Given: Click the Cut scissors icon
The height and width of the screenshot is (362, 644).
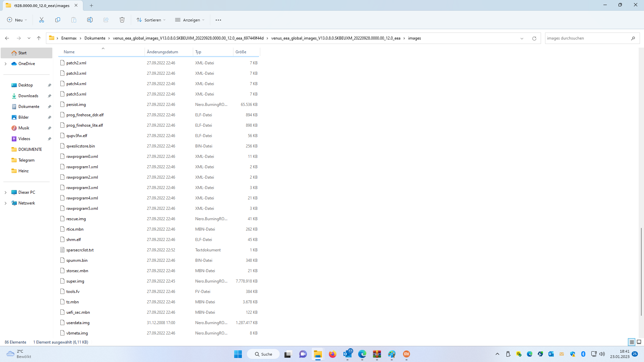Looking at the screenshot, I should [42, 20].
